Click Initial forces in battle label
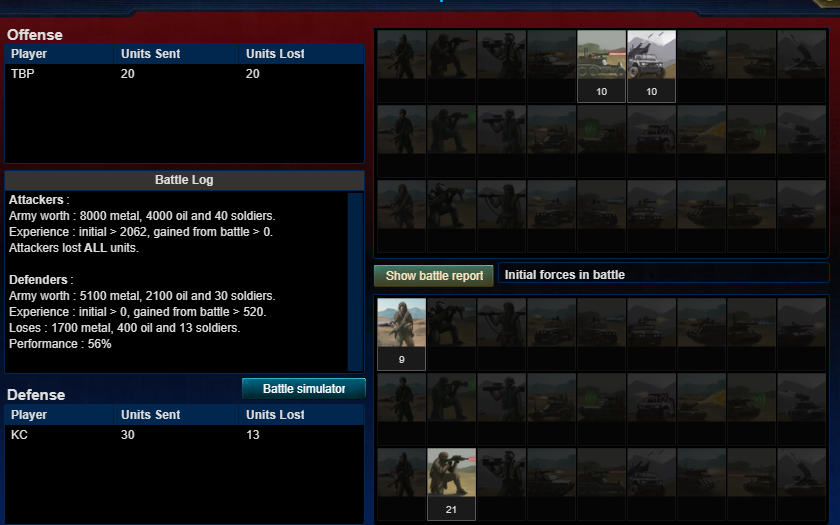Screen dimensions: 840x525 coord(565,275)
